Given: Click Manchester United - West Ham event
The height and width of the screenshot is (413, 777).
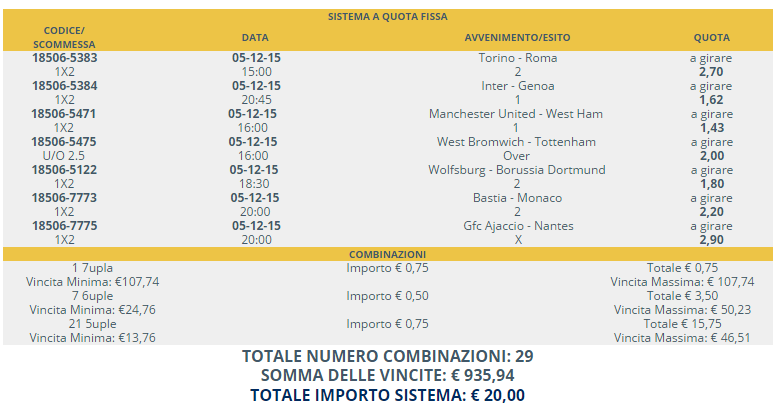Looking at the screenshot, I should (516, 114).
